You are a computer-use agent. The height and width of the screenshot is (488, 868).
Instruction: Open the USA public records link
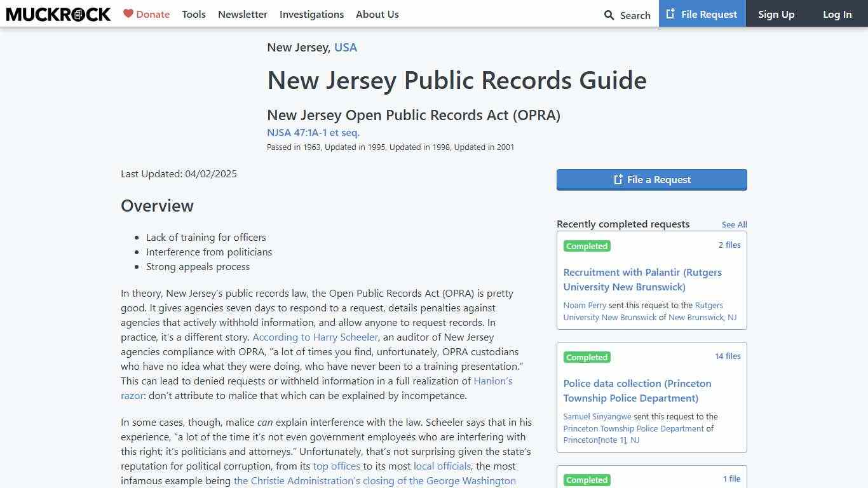pos(346,47)
